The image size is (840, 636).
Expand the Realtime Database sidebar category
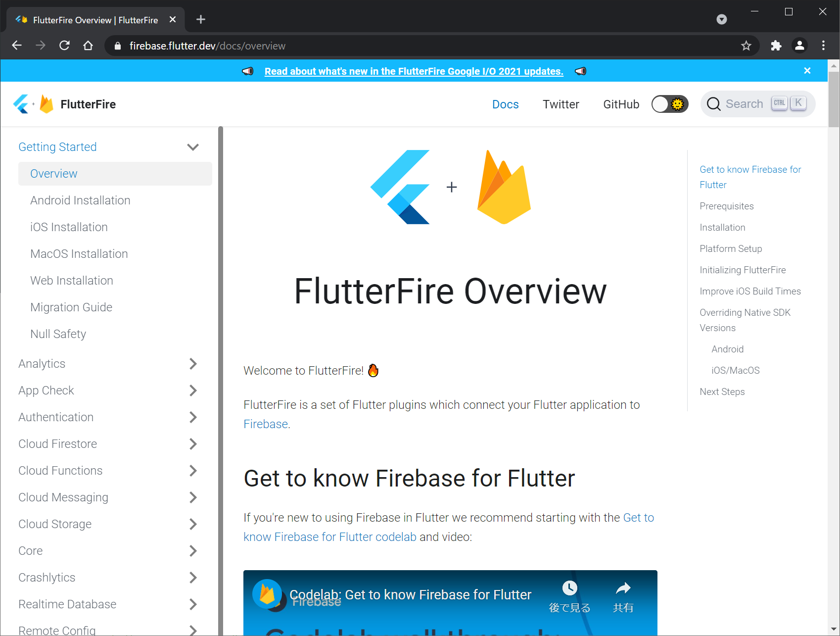[193, 604]
